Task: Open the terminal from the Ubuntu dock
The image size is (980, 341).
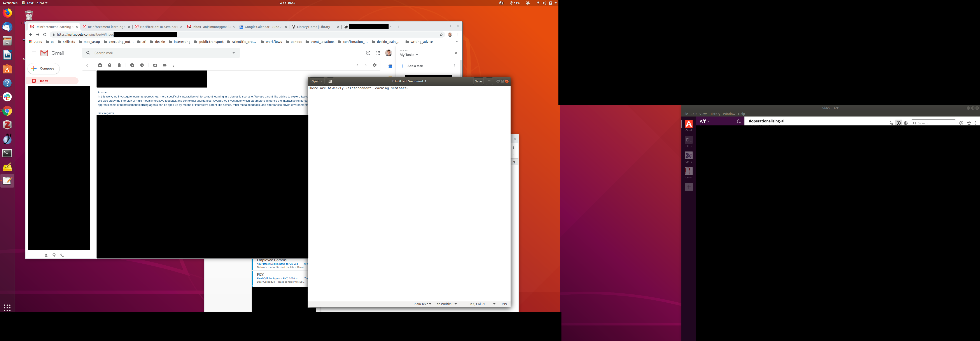Action: click(7, 153)
